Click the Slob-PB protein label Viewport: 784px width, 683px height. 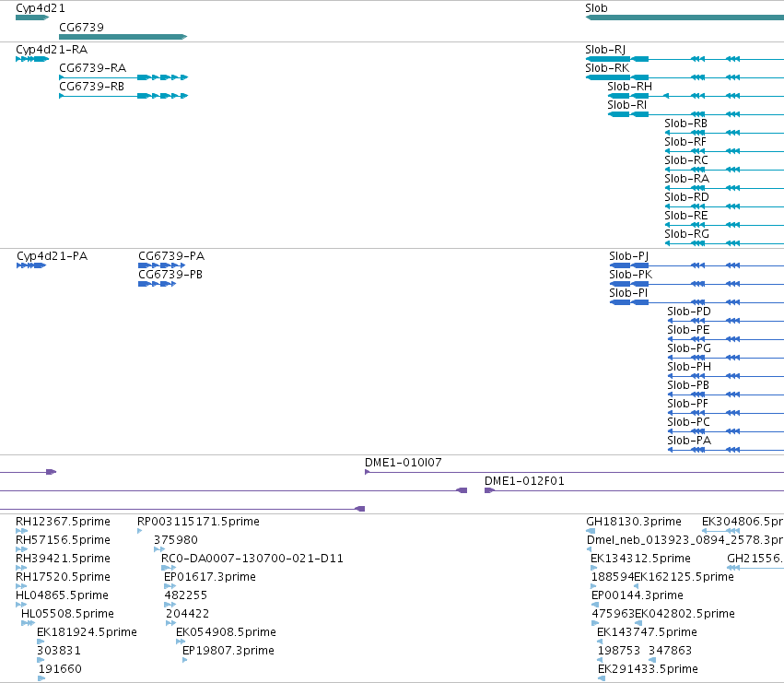688,386
